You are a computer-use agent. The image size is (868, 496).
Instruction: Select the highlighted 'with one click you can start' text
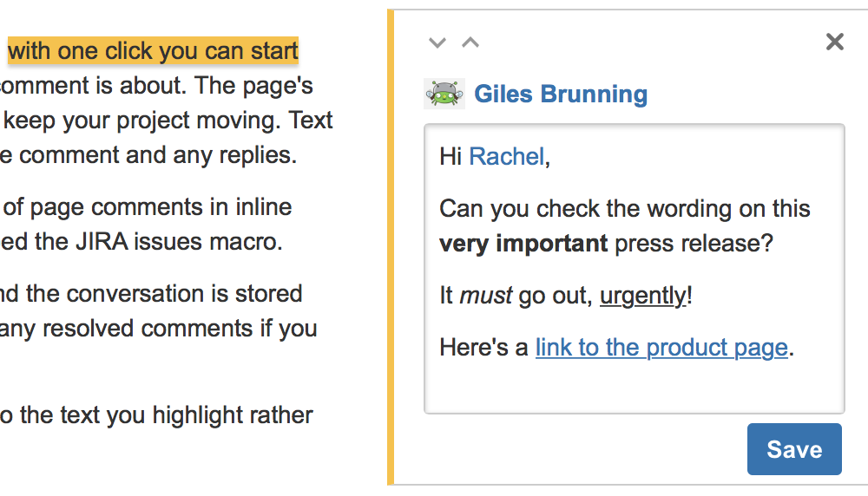(x=153, y=50)
